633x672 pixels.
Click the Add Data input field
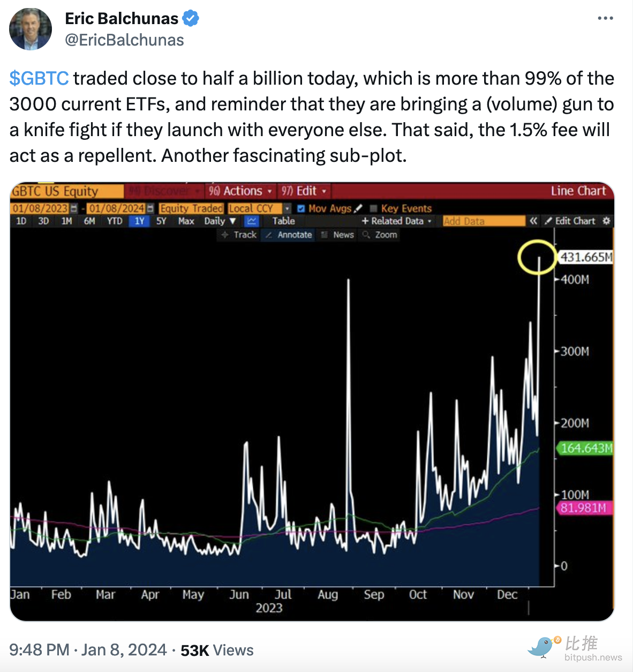[484, 221]
